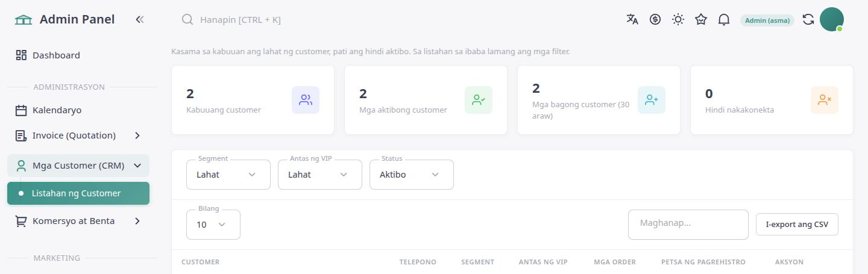The width and height of the screenshot is (868, 274).
Task: Focus the Hanapin global search field
Action: pos(241,19)
